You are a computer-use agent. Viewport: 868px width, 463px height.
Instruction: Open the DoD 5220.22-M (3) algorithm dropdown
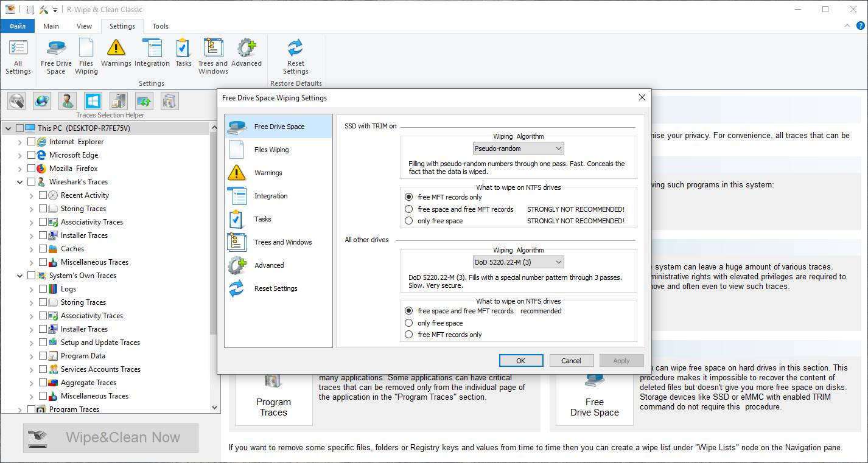click(x=519, y=262)
